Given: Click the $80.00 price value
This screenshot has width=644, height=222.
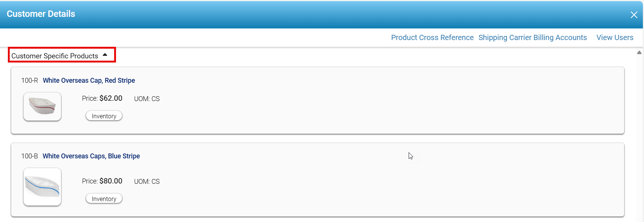Looking at the screenshot, I should [x=111, y=181].
